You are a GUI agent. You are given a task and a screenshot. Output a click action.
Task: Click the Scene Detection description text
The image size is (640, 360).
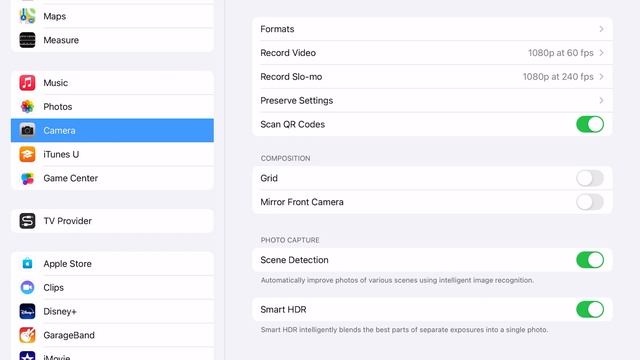397,280
